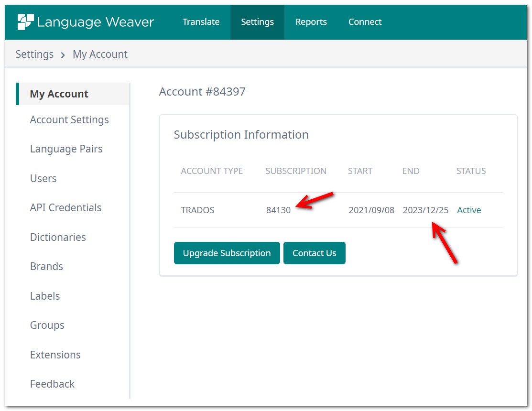Select Labels in the sidebar
The height and width of the screenshot is (411, 532).
[x=45, y=296]
